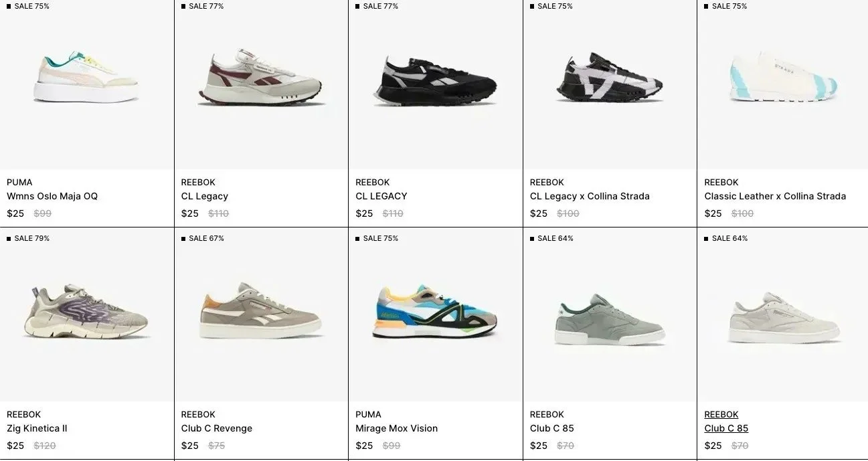Open the Zig Kinetica II sneaker image
This screenshot has width=868, height=461.
coord(86,312)
